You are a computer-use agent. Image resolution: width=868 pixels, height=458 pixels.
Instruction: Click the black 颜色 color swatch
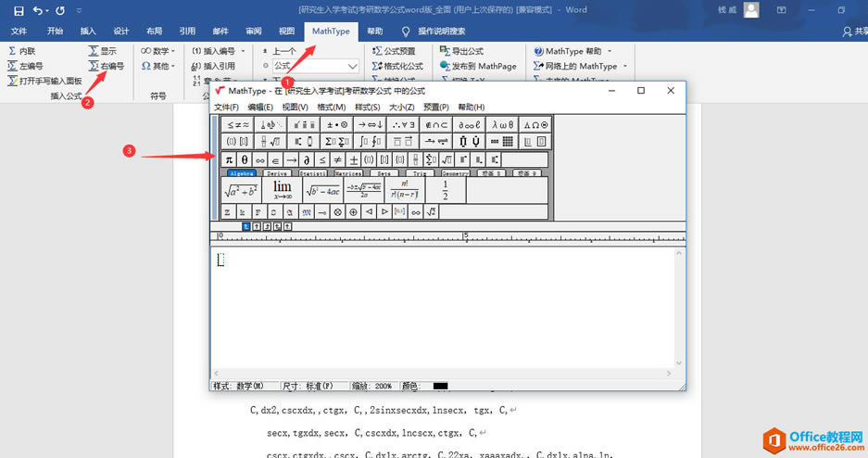coord(440,386)
